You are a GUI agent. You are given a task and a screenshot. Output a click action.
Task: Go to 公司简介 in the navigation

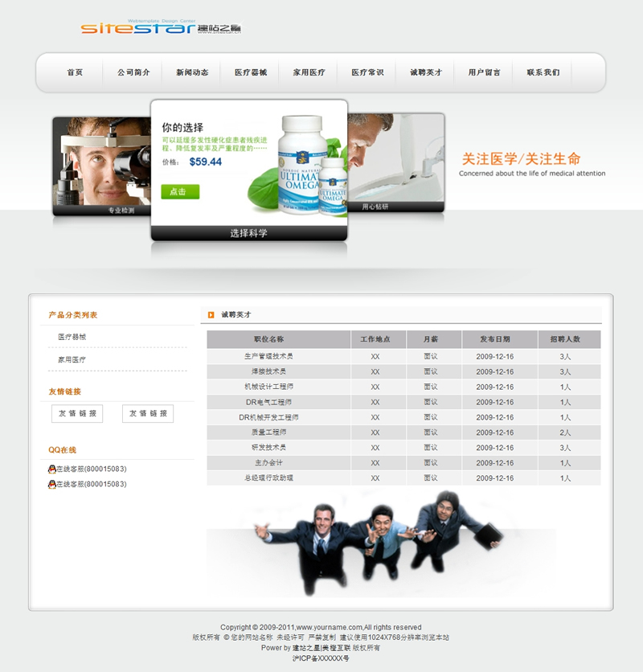point(133,72)
